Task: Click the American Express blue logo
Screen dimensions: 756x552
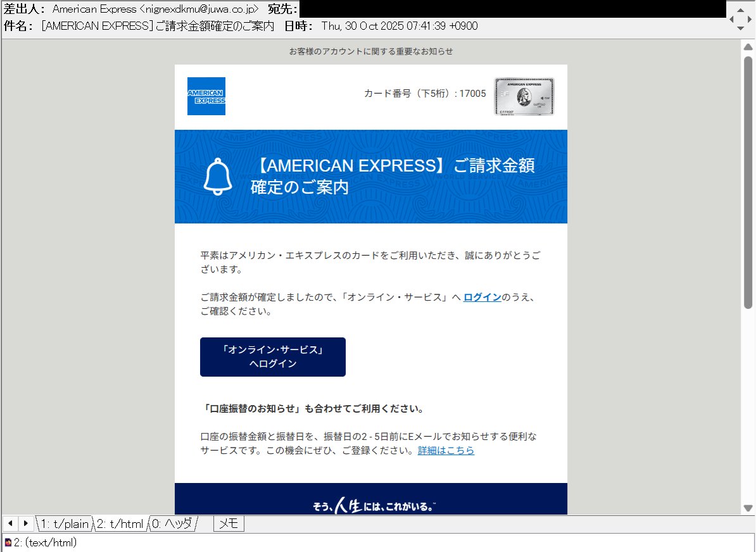Action: [206, 96]
